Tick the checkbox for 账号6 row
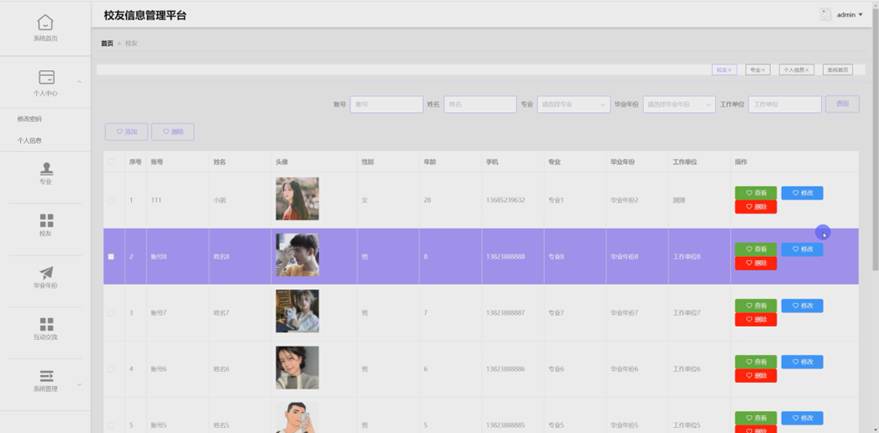 [x=111, y=368]
